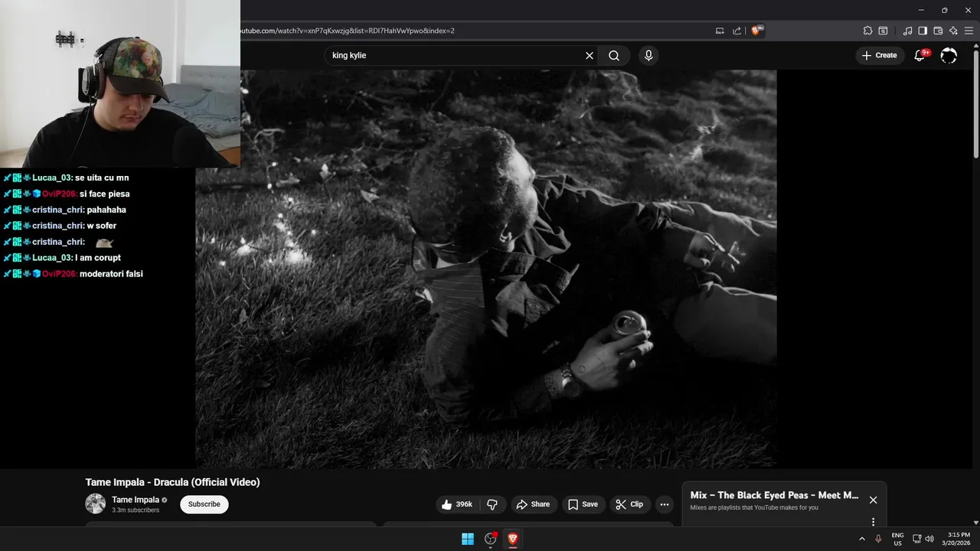Click the Save button under the video
Screen dimensions: 980x551
coord(583,504)
